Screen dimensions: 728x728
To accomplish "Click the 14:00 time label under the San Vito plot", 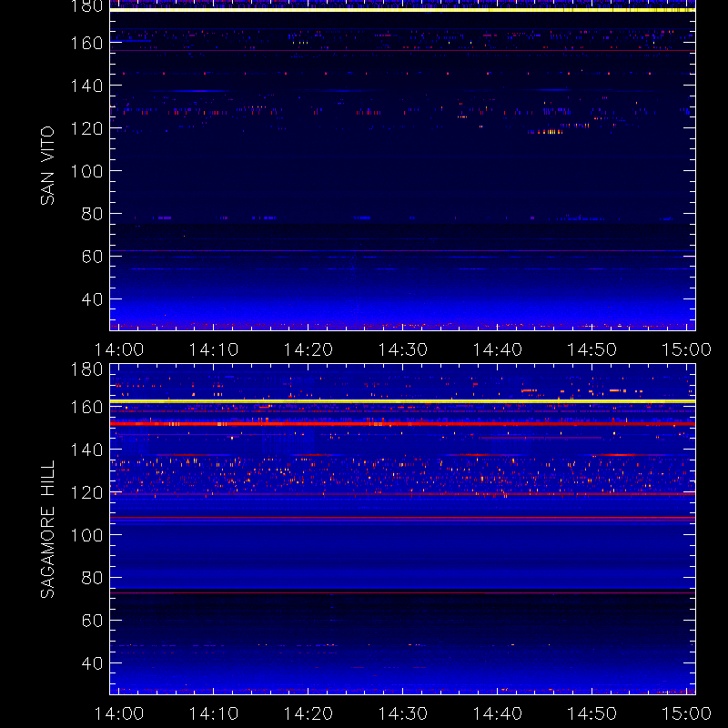I will [x=119, y=349].
